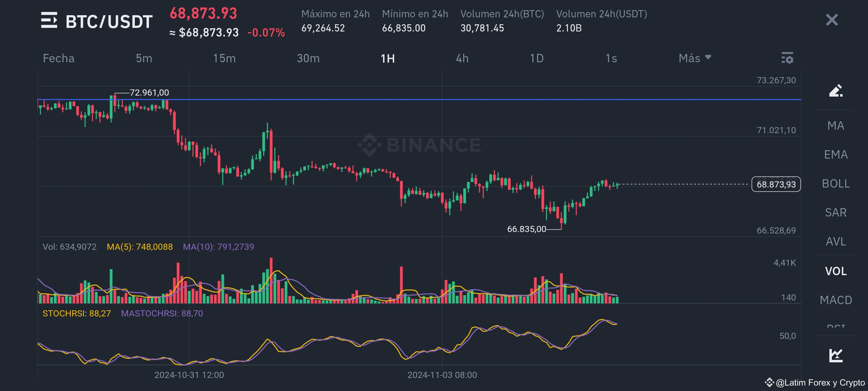Click the -0.07% change percentage
Screen dimensions: 868x391
pyautogui.click(x=266, y=33)
